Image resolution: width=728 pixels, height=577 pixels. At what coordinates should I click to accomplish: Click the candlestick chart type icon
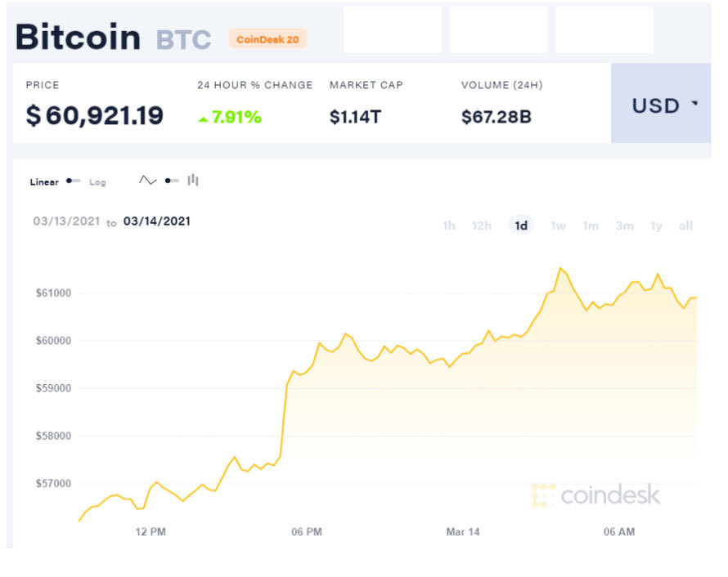click(x=193, y=181)
